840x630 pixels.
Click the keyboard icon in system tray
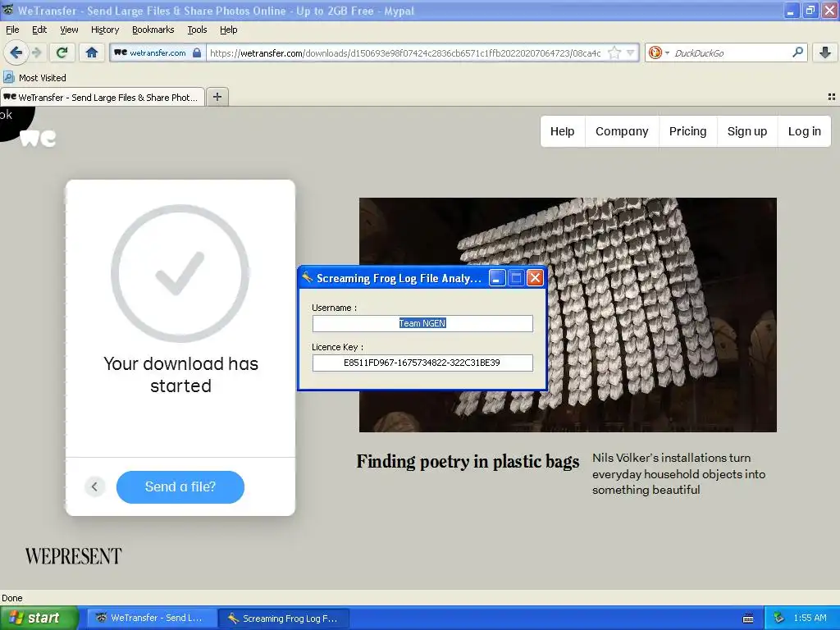coord(748,619)
